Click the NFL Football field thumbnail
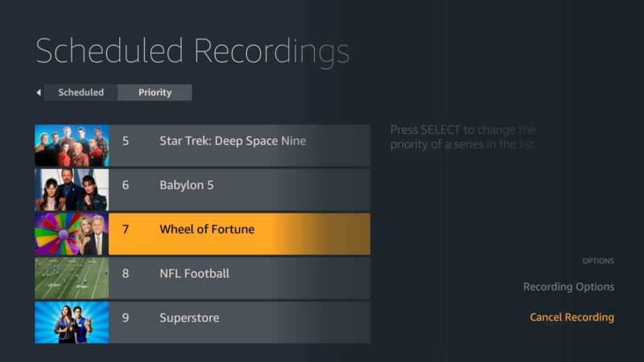Screen dimensions: 644x362 pos(72,278)
